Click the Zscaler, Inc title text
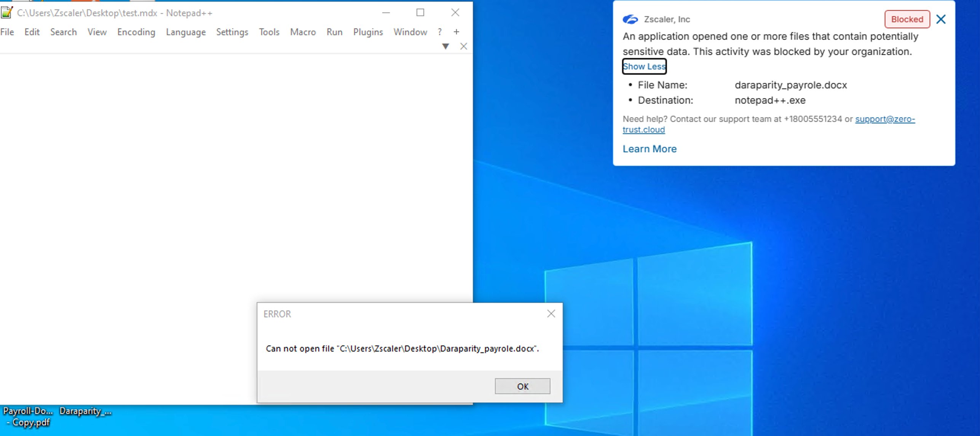 [x=667, y=19]
